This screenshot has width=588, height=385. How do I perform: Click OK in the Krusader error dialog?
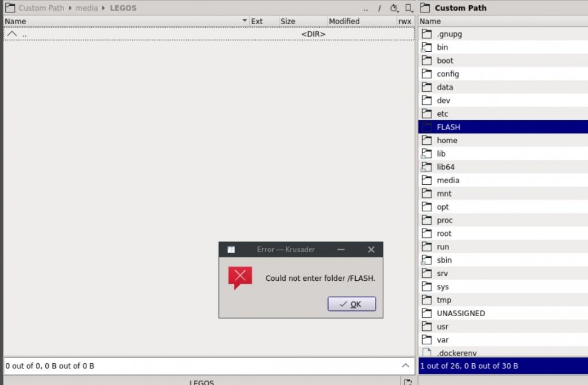[352, 304]
